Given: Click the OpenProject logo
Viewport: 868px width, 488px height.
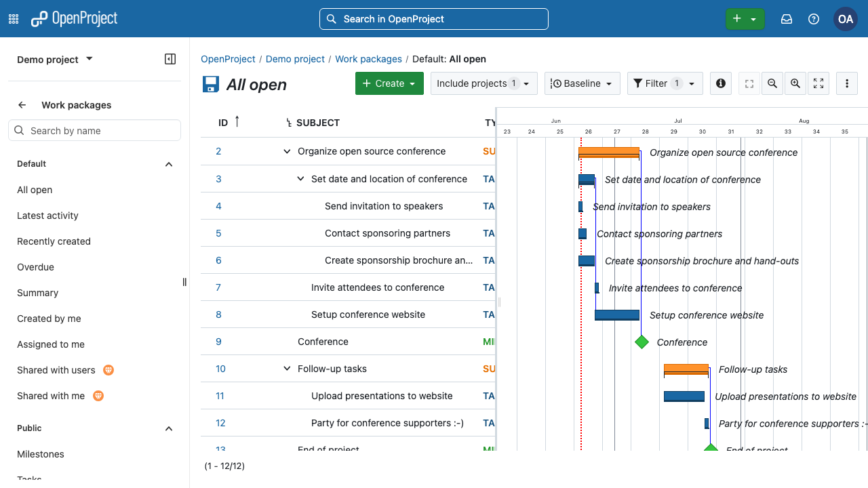Looking at the screenshot, I should coord(75,19).
